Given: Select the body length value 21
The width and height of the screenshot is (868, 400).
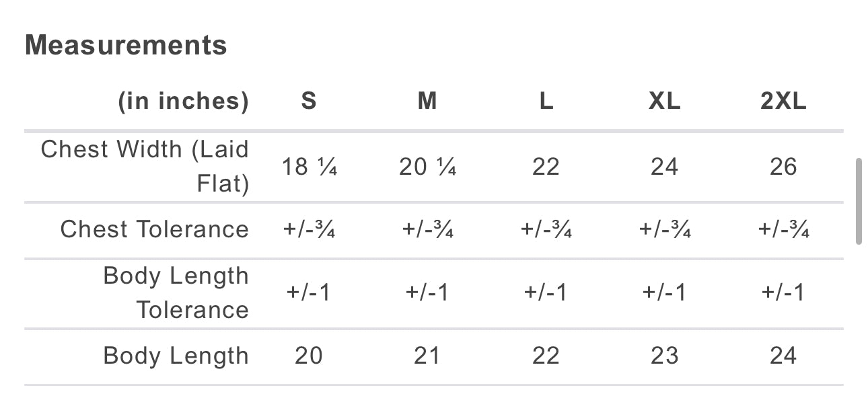Looking at the screenshot, I should pyautogui.click(x=427, y=356).
